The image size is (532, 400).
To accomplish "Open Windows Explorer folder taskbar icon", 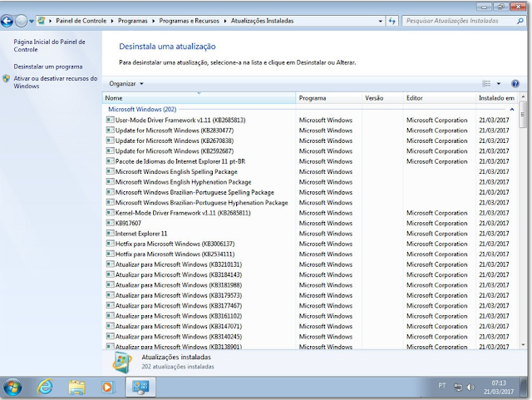I will (76, 387).
